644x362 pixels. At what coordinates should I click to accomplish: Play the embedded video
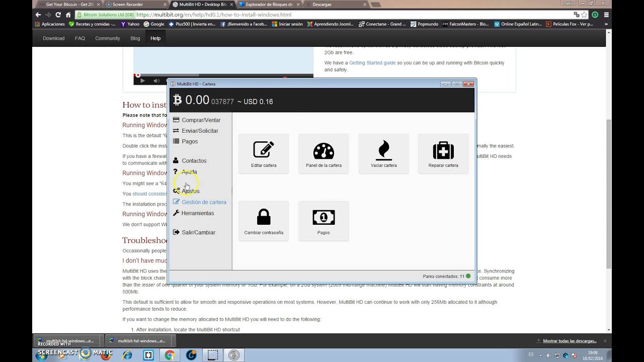point(142,80)
